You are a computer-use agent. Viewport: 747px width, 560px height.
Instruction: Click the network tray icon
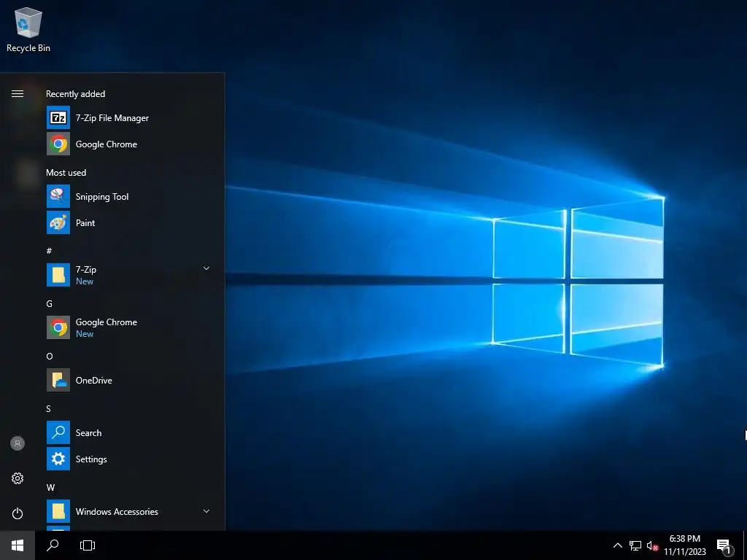coord(635,545)
